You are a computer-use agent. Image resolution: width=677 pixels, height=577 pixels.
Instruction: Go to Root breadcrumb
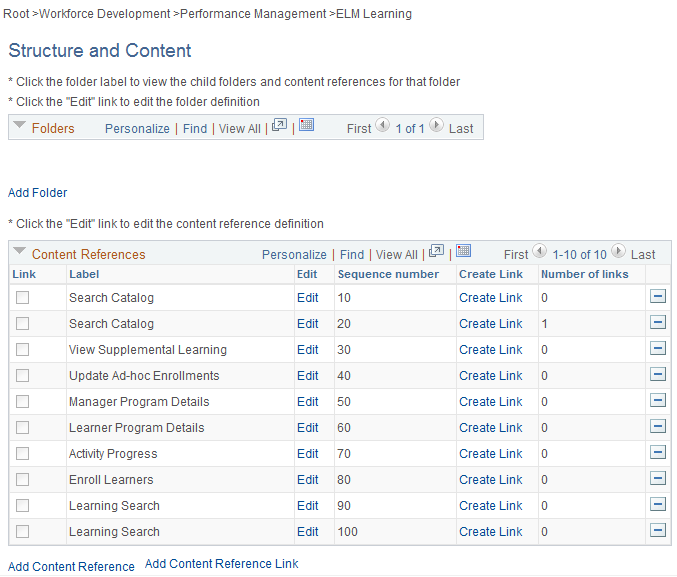pos(16,14)
